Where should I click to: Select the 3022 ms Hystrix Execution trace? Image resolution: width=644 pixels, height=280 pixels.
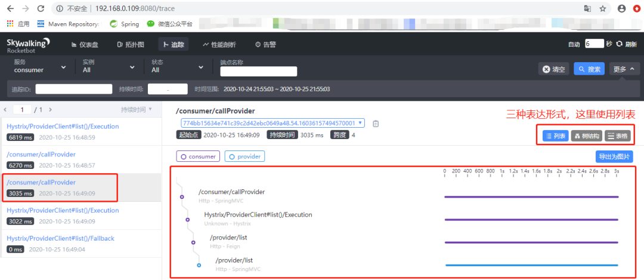(81, 216)
